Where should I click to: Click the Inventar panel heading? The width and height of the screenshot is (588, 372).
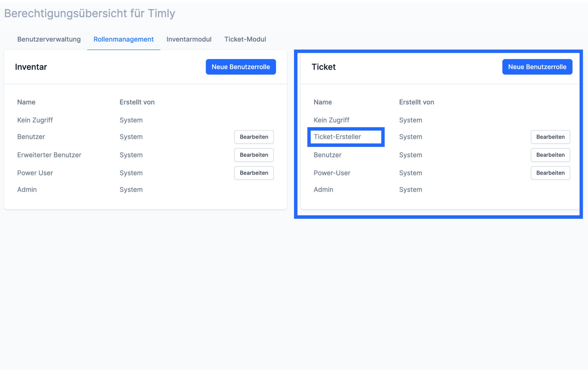(x=31, y=67)
